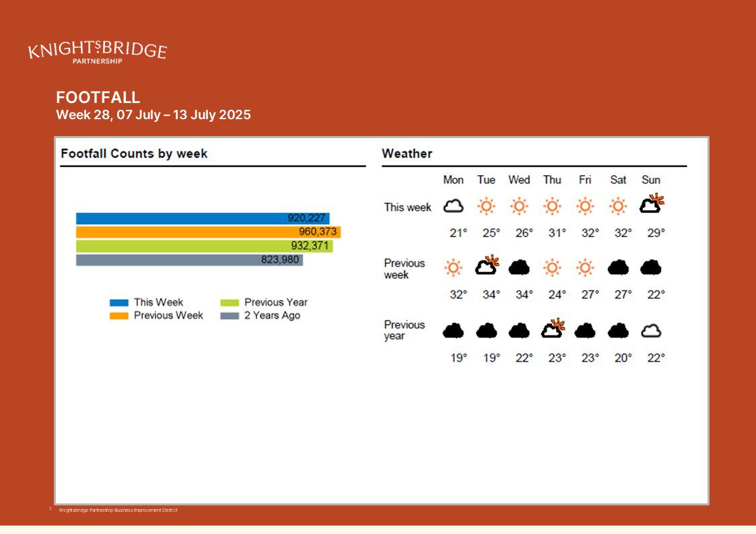Click the Mon column header

click(453, 180)
